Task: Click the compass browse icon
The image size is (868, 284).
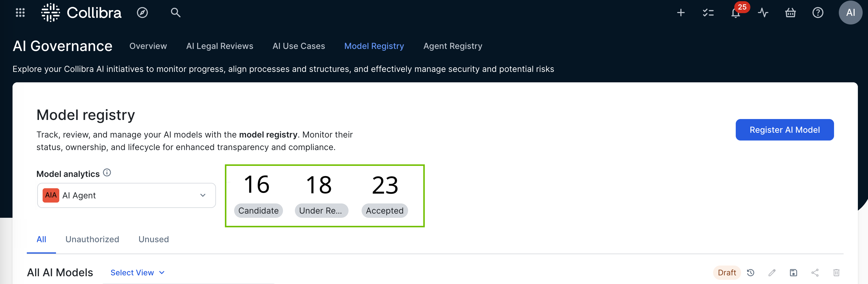Action: (x=142, y=13)
